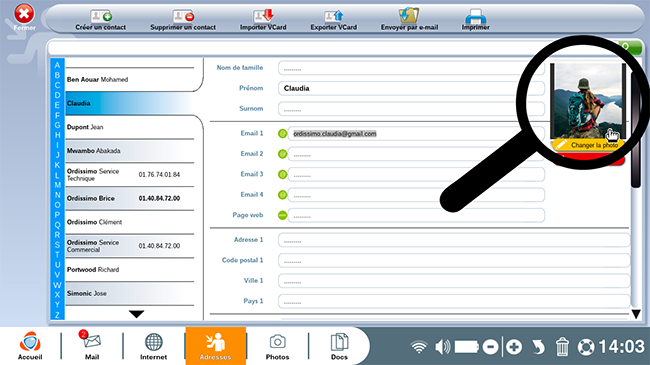Click the Pays 1 field
The width and height of the screenshot is (650, 365).
pyautogui.click(x=454, y=301)
